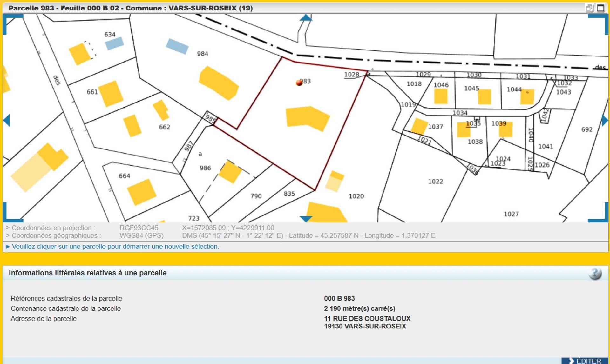Select parcel 1020 on the map
The height and width of the screenshot is (364, 610).
pyautogui.click(x=356, y=196)
